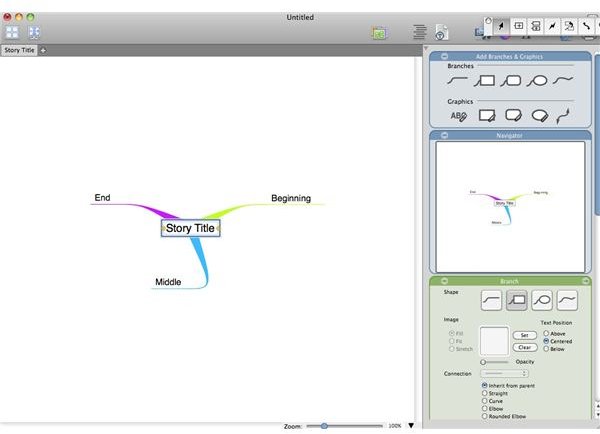Click the Zoom slider handle
Image resolution: width=600 pixels, height=434 pixels.
(324, 426)
